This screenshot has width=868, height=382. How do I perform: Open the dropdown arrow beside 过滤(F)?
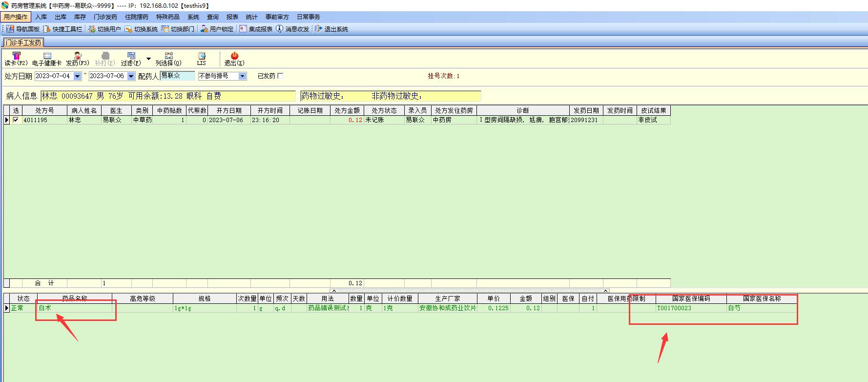(148, 59)
